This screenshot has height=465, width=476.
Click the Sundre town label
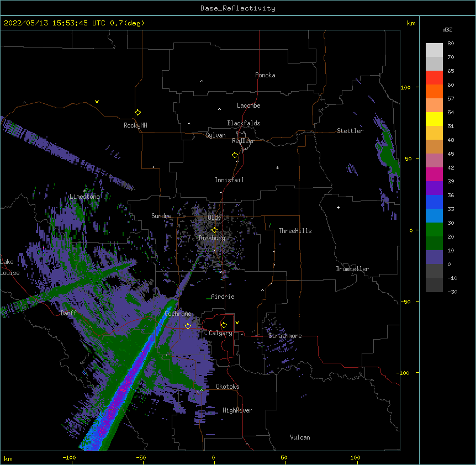(161, 216)
